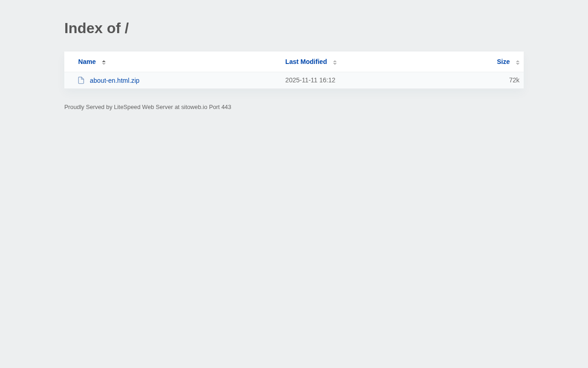Click the Port 443 text in footer
The width and height of the screenshot is (588, 368).
click(x=220, y=107)
